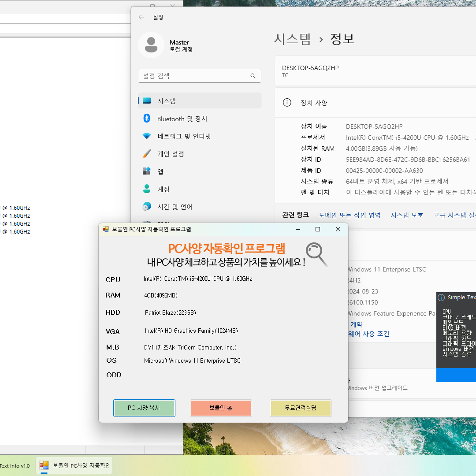Click the magnifying glass graphic in 보물인 window
476x476 pixels.
click(x=316, y=254)
